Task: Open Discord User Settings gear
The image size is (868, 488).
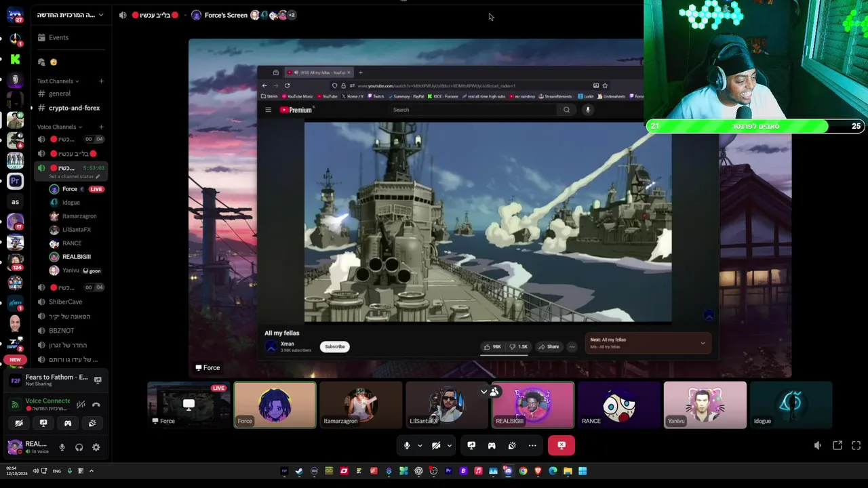Action: (x=96, y=447)
